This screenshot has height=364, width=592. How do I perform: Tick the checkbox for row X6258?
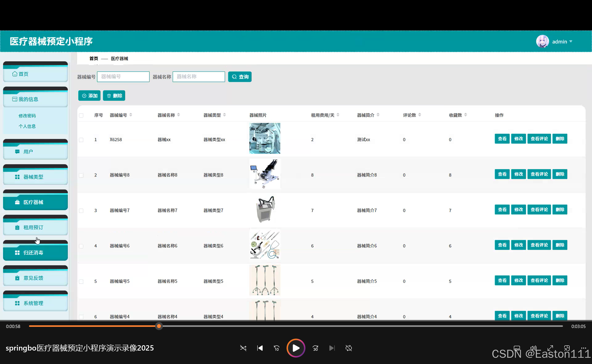click(x=81, y=140)
